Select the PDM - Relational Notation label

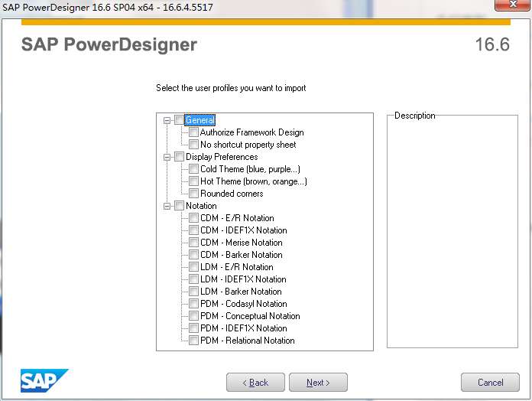coord(248,341)
